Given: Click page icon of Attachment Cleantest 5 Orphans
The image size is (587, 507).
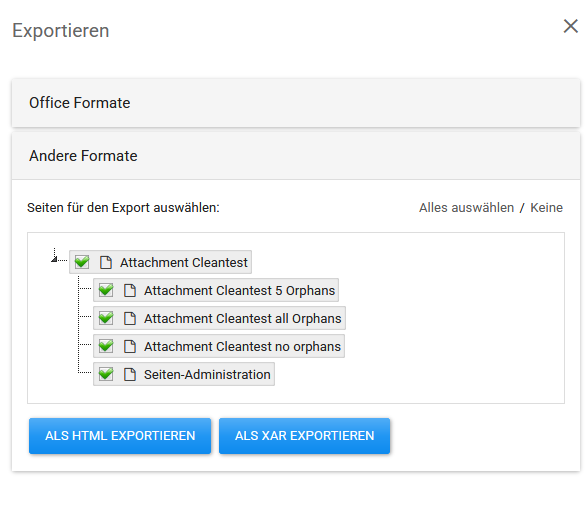Looking at the screenshot, I should click(x=130, y=291).
